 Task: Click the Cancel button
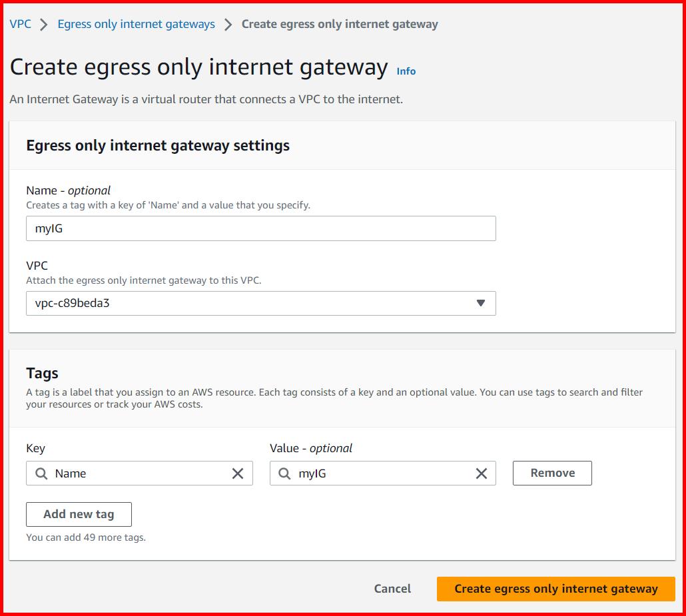pyautogui.click(x=392, y=589)
